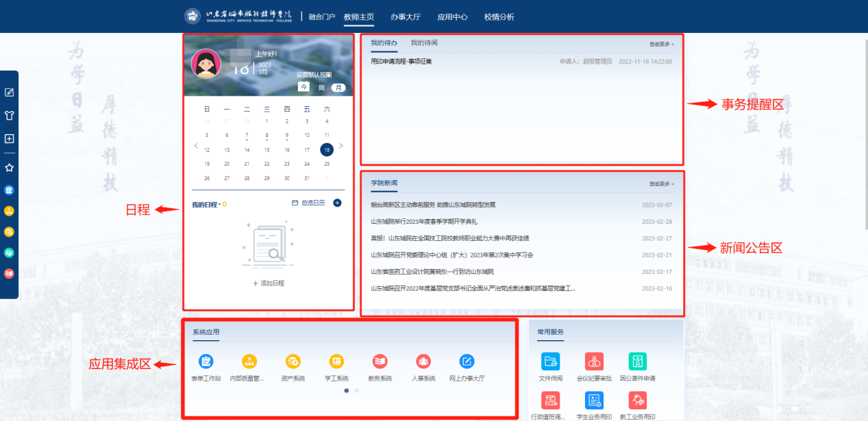Screen dimensions: 868x421
Task: Click 总览日历 overview calendar link
Action: tap(308, 203)
